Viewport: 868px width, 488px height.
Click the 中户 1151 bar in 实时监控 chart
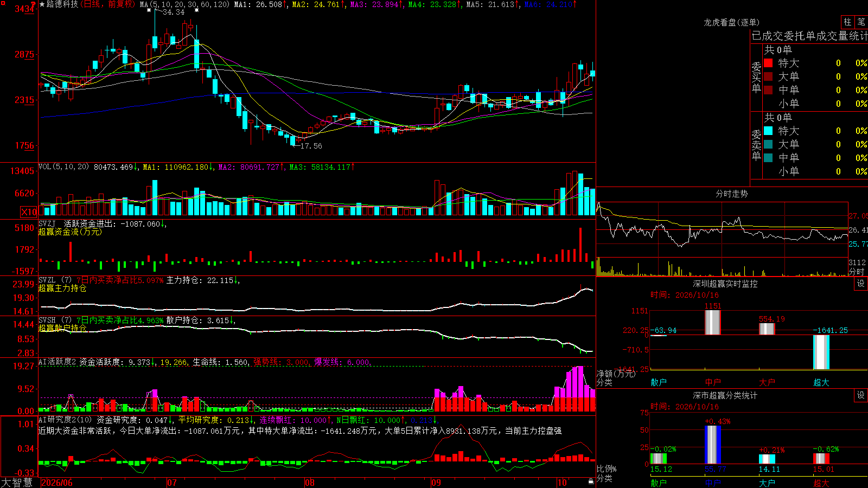click(x=712, y=322)
